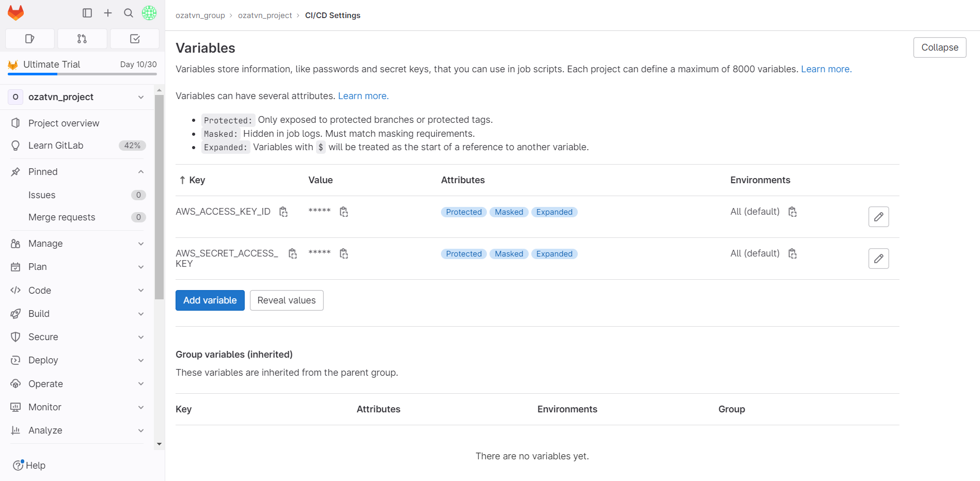980x481 pixels.
Task: Edit AWS_ACCESS_KEY_ID with the pencil icon
Action: click(878, 216)
